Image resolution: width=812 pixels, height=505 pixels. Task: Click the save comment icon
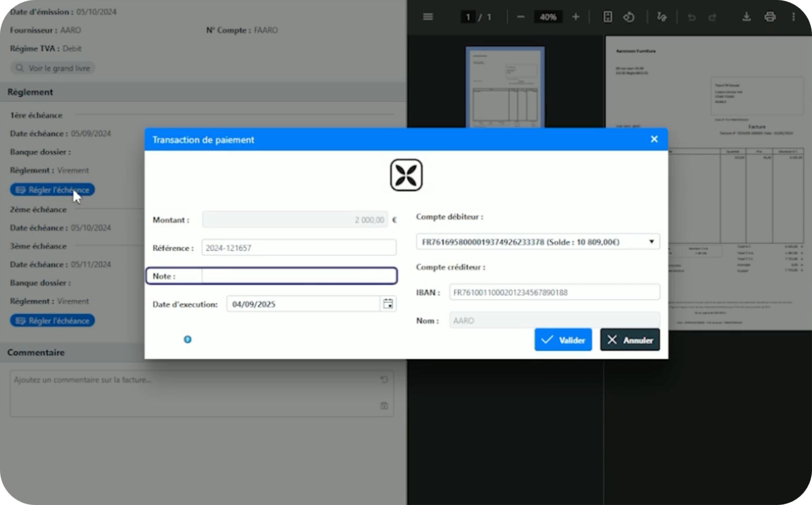click(x=384, y=405)
